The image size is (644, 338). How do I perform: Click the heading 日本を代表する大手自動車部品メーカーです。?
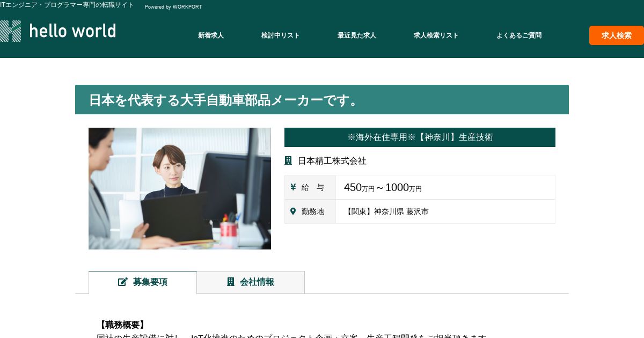(225, 100)
